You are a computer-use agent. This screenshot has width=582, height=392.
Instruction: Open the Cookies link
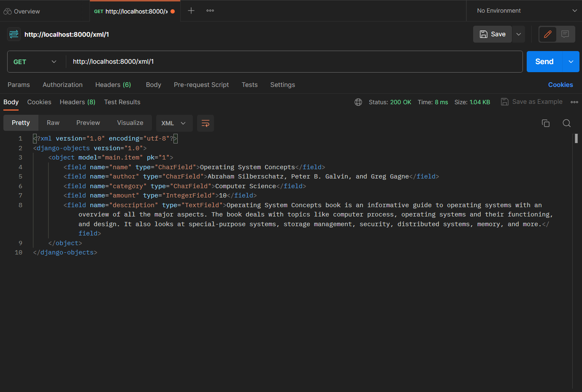click(x=560, y=85)
